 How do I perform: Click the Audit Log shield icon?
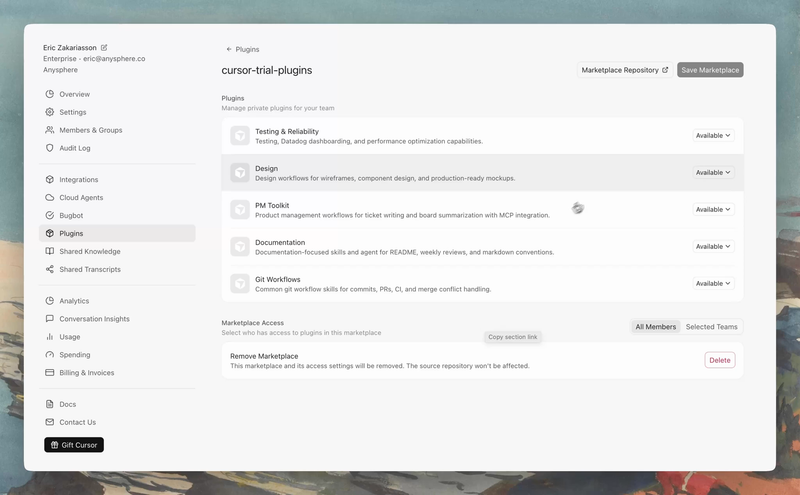click(49, 148)
